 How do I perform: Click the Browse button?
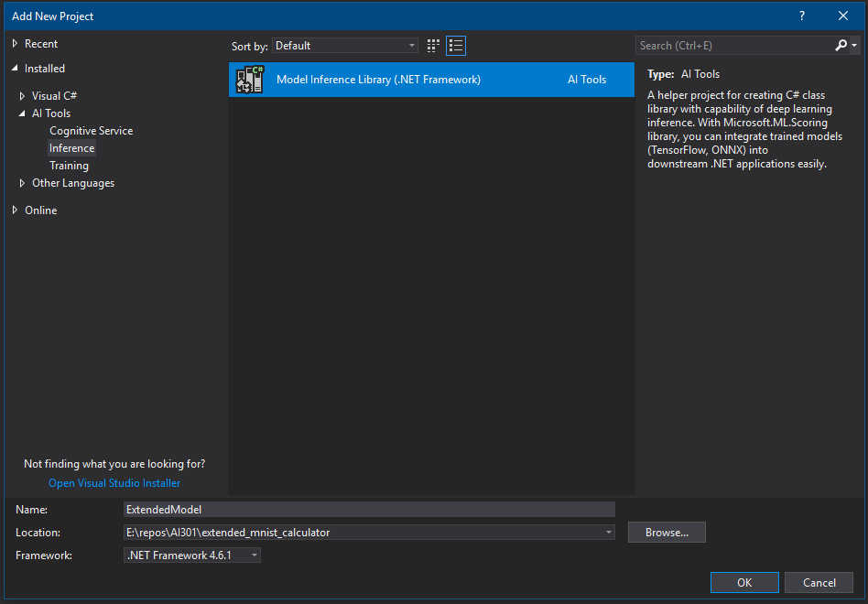(667, 532)
